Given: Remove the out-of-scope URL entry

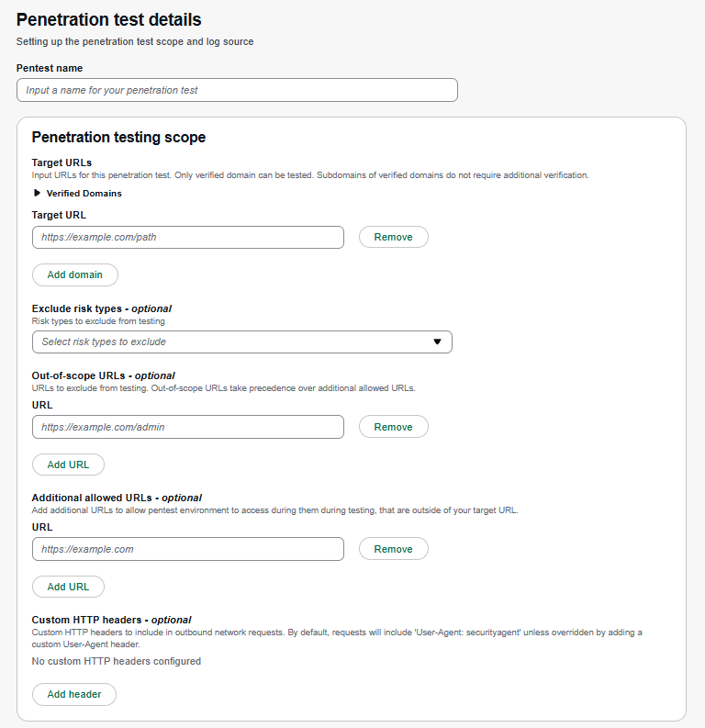Looking at the screenshot, I should click(393, 427).
